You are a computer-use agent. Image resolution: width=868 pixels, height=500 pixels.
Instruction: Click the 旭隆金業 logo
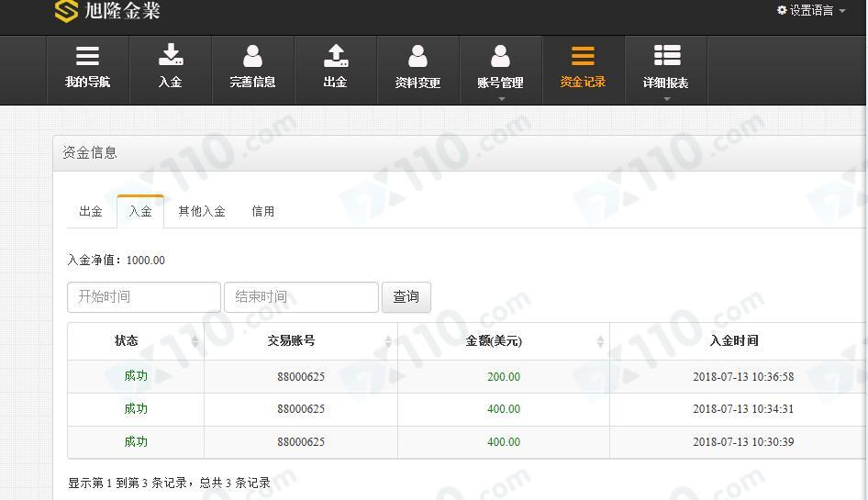[x=107, y=10]
